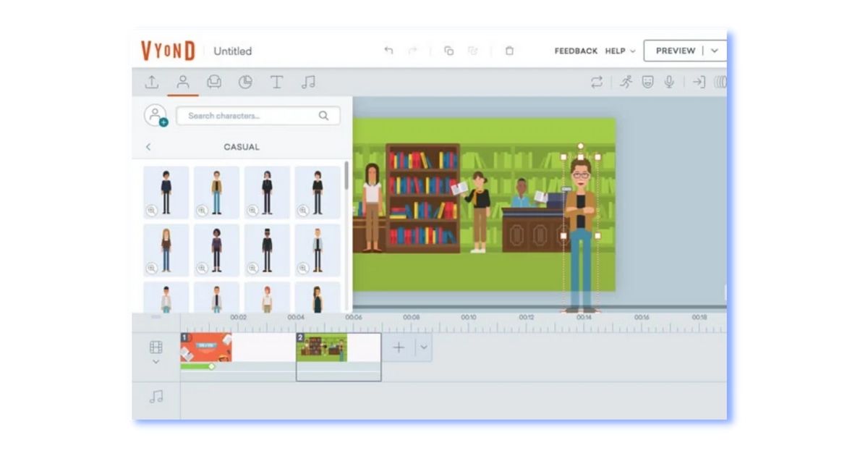Click the Swap character arrows icon

click(596, 83)
